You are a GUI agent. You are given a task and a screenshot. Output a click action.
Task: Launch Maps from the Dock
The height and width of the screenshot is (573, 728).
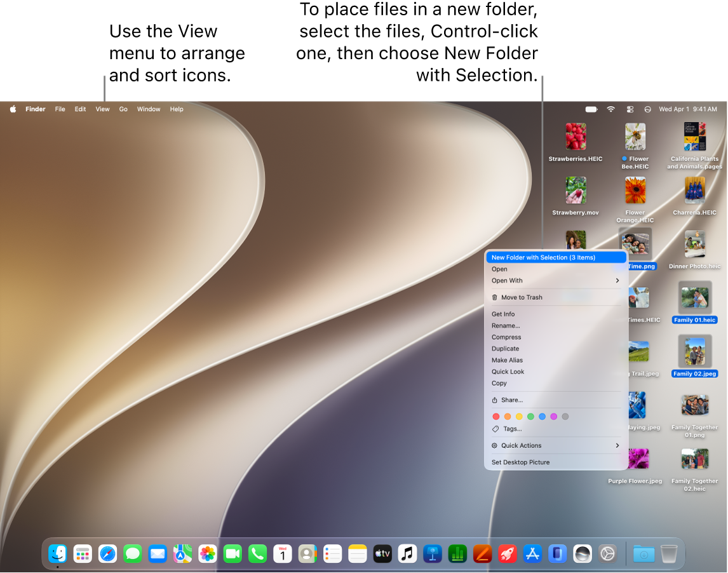182,553
